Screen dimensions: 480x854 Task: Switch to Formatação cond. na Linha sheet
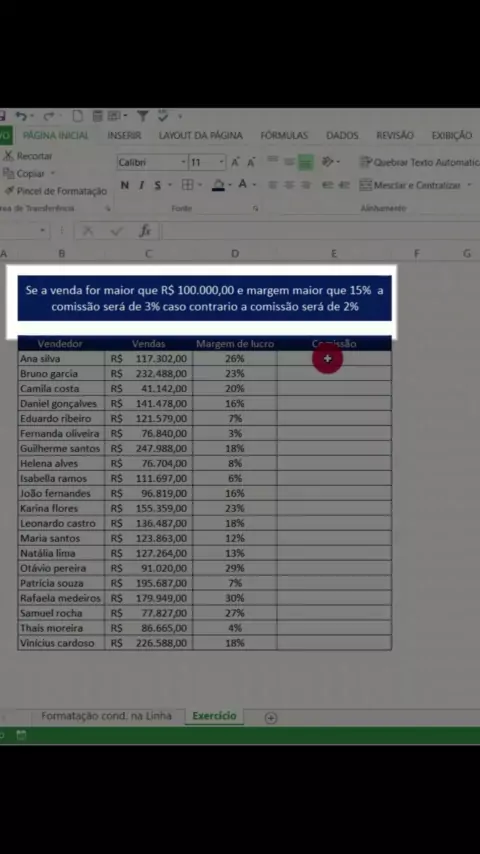point(106,716)
